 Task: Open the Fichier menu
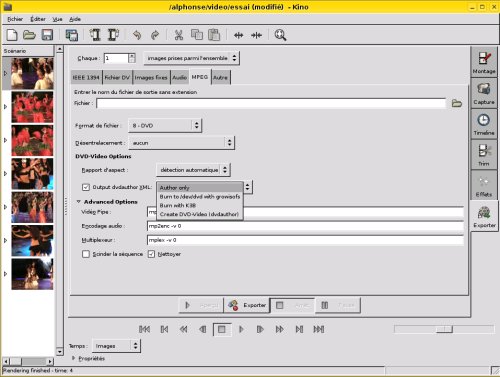[15, 19]
